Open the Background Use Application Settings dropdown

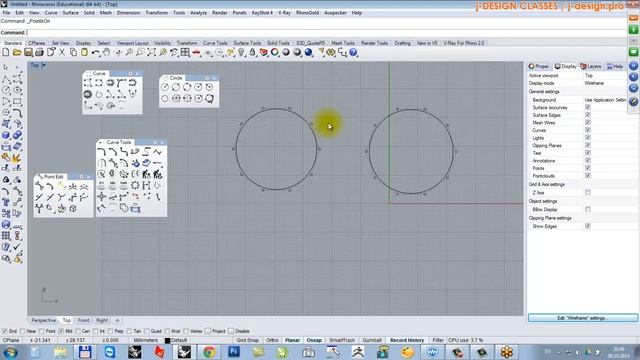(x=605, y=100)
